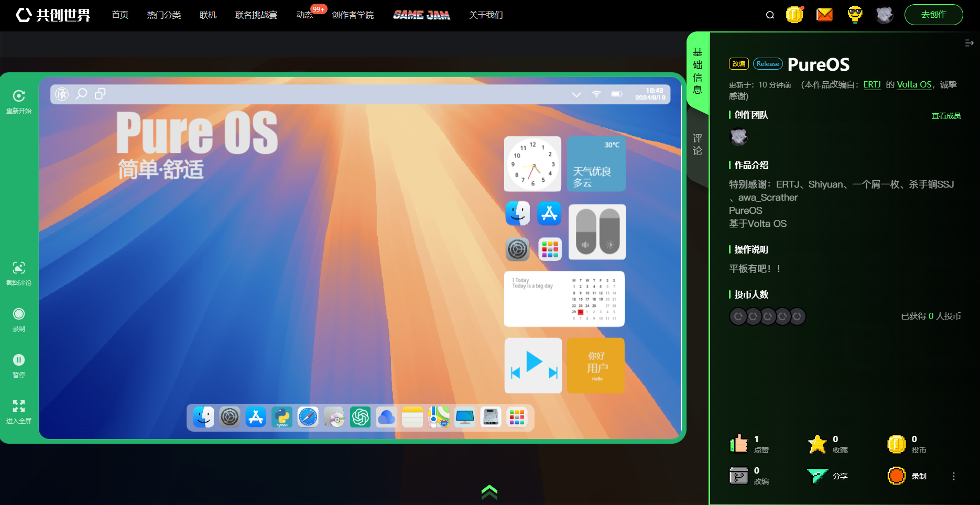Switch to the 基础信息 side tab
980x505 pixels.
coord(698,71)
